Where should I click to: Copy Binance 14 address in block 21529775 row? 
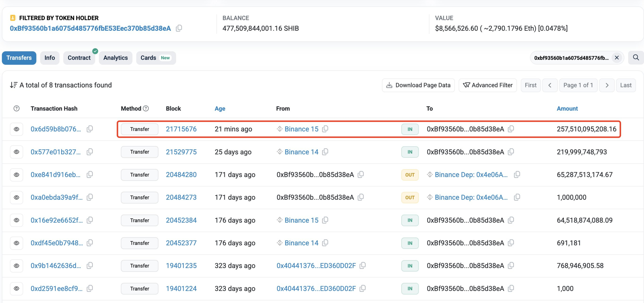(x=325, y=152)
